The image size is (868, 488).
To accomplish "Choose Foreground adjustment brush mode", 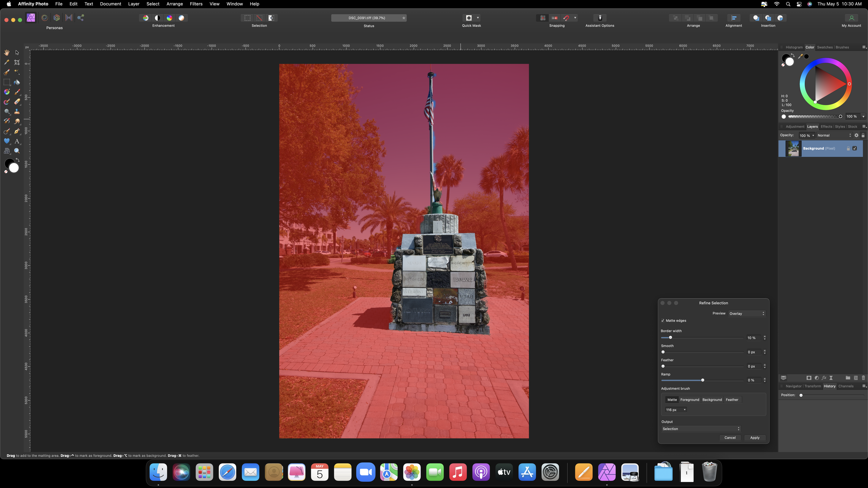I will [689, 400].
